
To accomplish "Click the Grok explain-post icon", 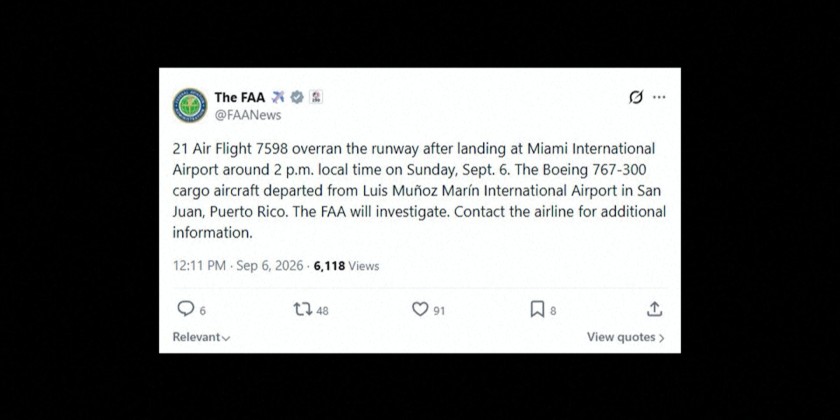I will pyautogui.click(x=636, y=97).
